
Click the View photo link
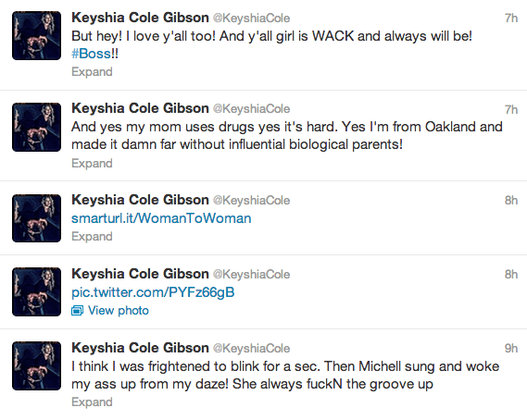119,311
